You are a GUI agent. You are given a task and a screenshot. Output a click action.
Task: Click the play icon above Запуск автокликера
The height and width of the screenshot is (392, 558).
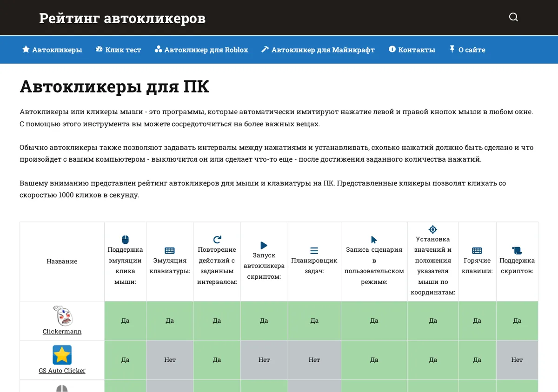(264, 245)
